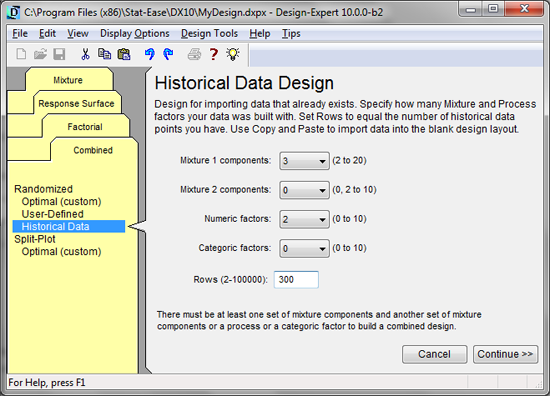Click the Cancel button

[434, 354]
